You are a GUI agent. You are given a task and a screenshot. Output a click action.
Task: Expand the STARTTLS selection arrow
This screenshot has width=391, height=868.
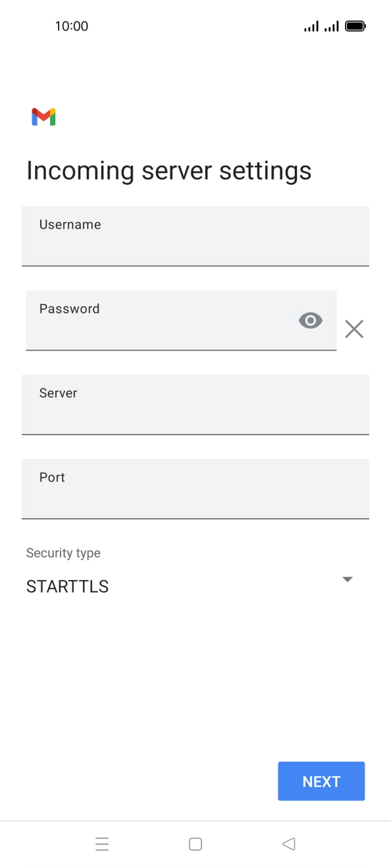[x=348, y=579]
